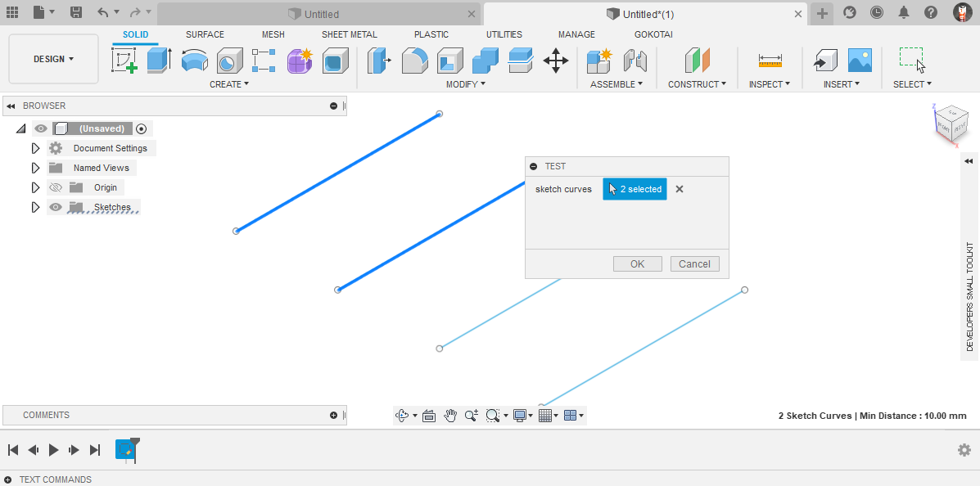Expand the Sketches tree node
This screenshot has width=980, height=486.
36,207
